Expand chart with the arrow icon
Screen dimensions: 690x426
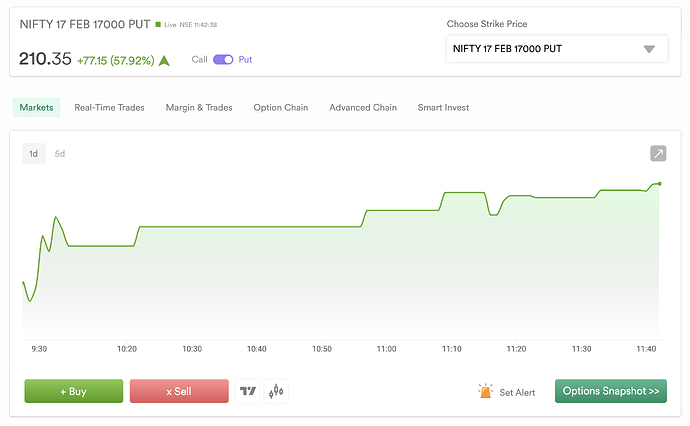pos(658,154)
